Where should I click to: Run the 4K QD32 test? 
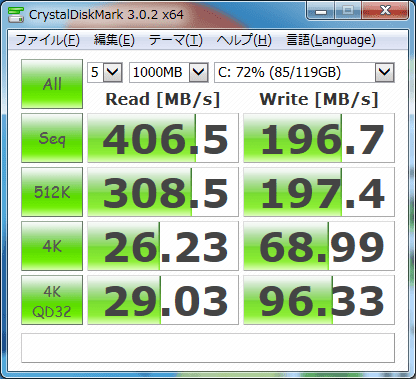click(52, 300)
